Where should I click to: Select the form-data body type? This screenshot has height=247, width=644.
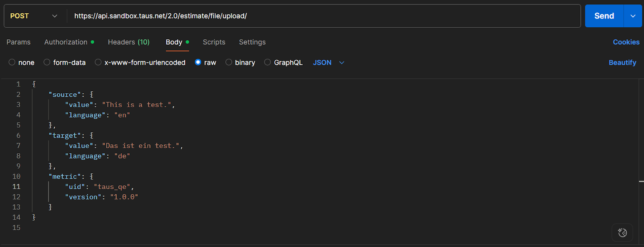pyautogui.click(x=64, y=62)
